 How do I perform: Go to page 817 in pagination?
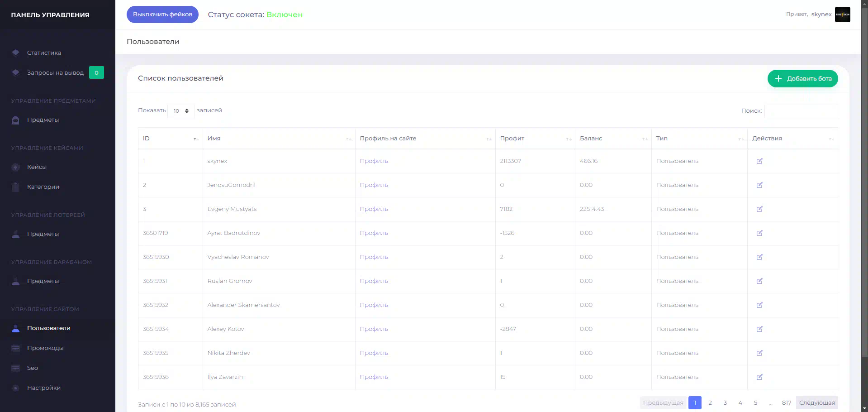pos(787,403)
